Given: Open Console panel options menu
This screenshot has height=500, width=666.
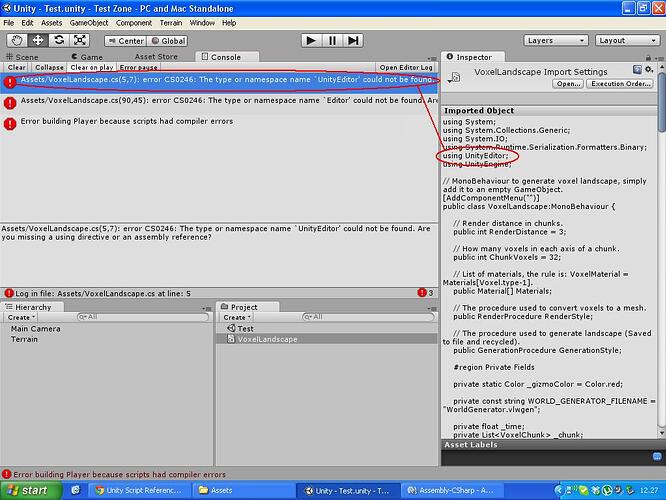Looking at the screenshot, I should [x=432, y=58].
